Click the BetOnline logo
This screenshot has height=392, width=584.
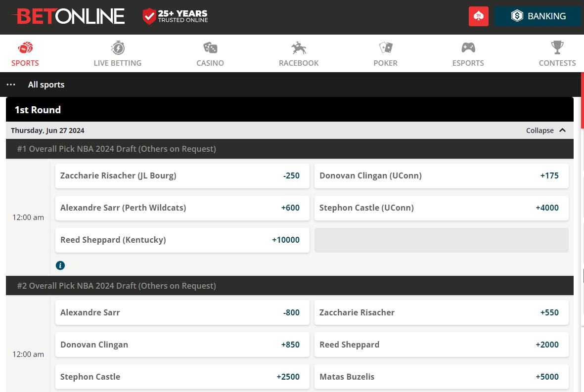(x=69, y=16)
